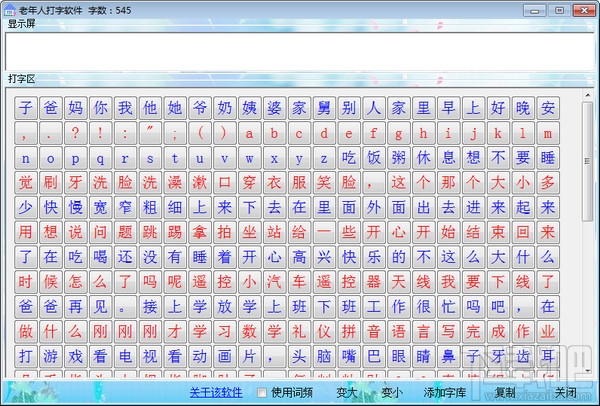Image resolution: width=600 pixels, height=406 pixels.
Task: Click 变大 to enlarge the characters
Action: 347,392
